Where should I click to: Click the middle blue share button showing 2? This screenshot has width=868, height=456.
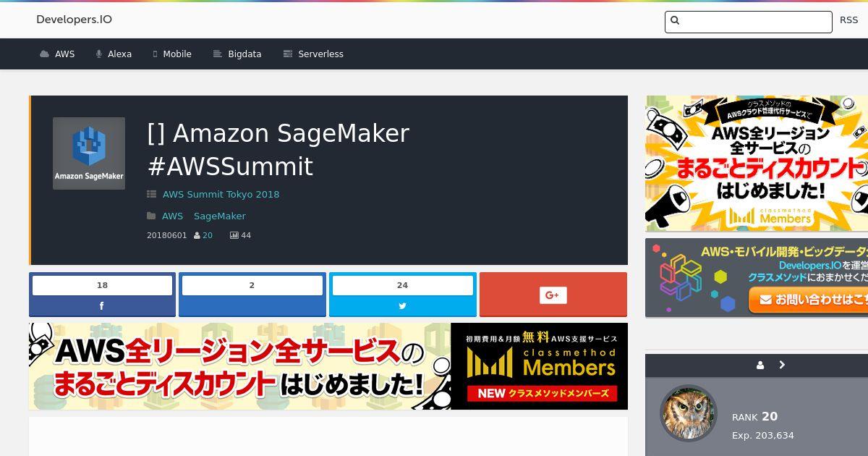pos(252,295)
